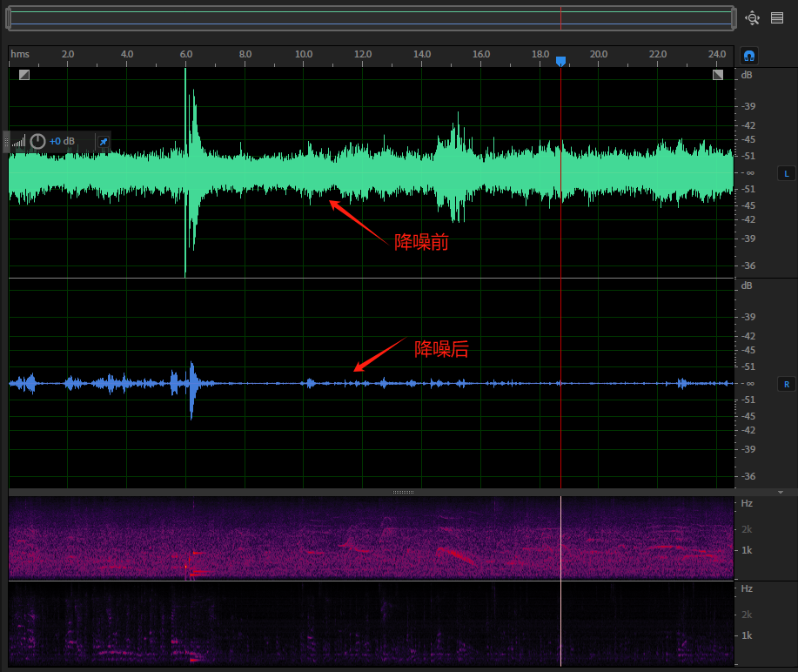
Task: Click the +0 dB gain value
Action: pyautogui.click(x=62, y=141)
